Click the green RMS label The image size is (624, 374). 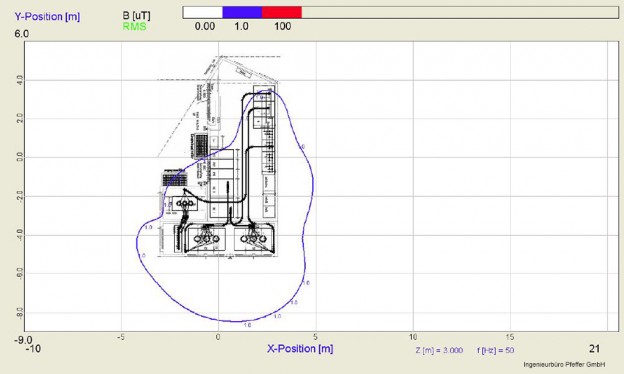135,27
